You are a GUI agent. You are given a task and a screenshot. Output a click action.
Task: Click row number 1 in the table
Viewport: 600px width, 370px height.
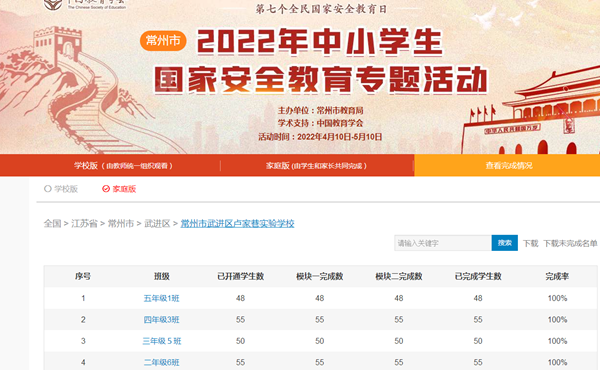pyautogui.click(x=83, y=298)
